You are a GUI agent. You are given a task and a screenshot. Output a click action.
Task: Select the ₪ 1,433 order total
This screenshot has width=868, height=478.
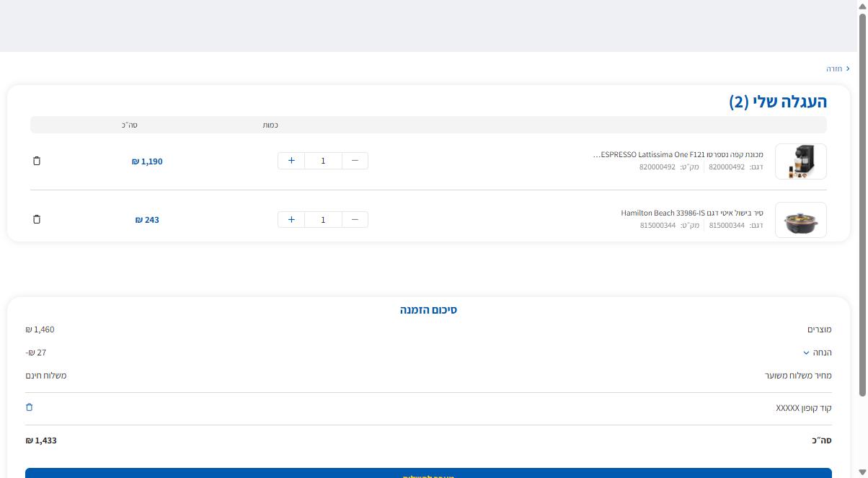click(x=41, y=441)
